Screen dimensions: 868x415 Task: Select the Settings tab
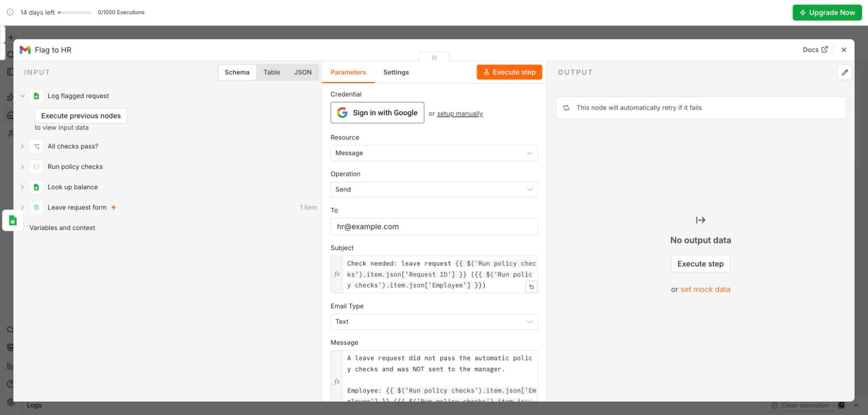(396, 73)
